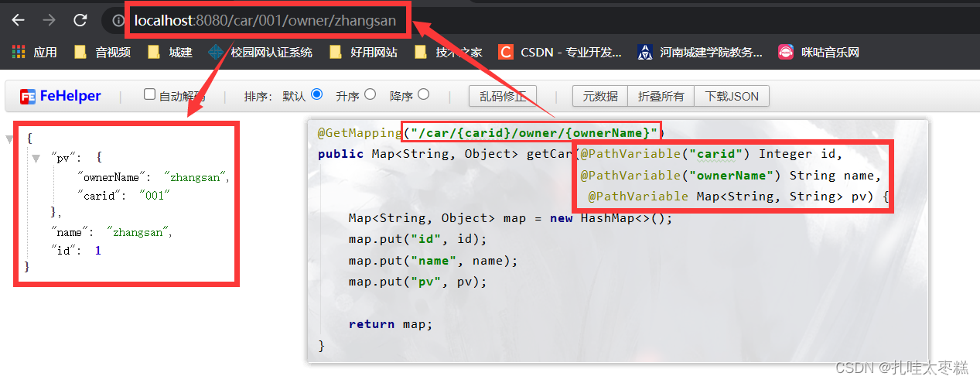Collapse the "pv" JSON node triangle
Image resolution: width=980 pixels, height=383 pixels.
click(36, 158)
